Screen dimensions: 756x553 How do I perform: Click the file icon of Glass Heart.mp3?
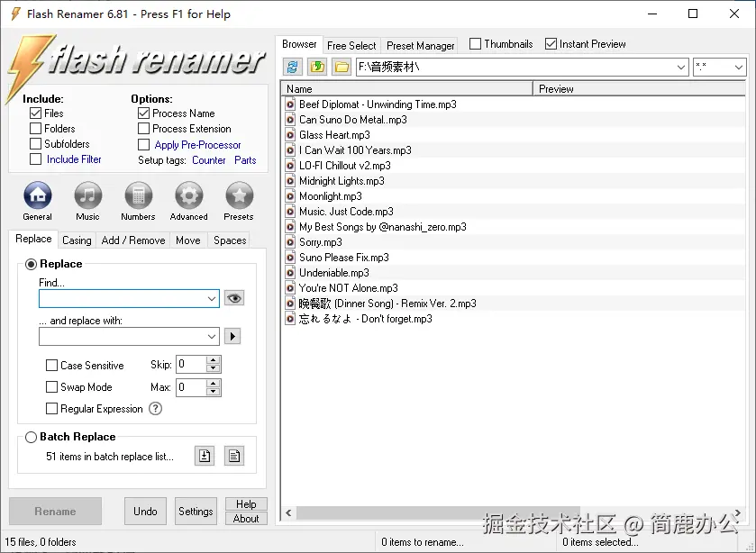pos(290,135)
